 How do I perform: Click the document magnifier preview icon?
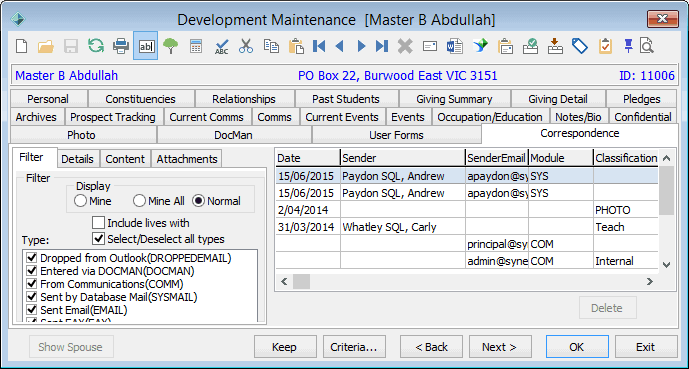click(x=647, y=46)
